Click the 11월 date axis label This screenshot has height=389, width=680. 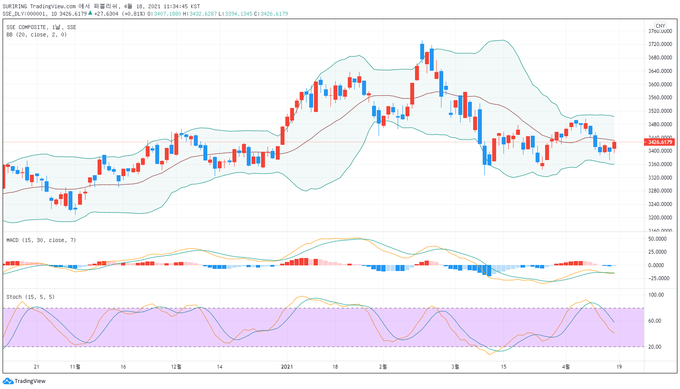pyautogui.click(x=75, y=367)
